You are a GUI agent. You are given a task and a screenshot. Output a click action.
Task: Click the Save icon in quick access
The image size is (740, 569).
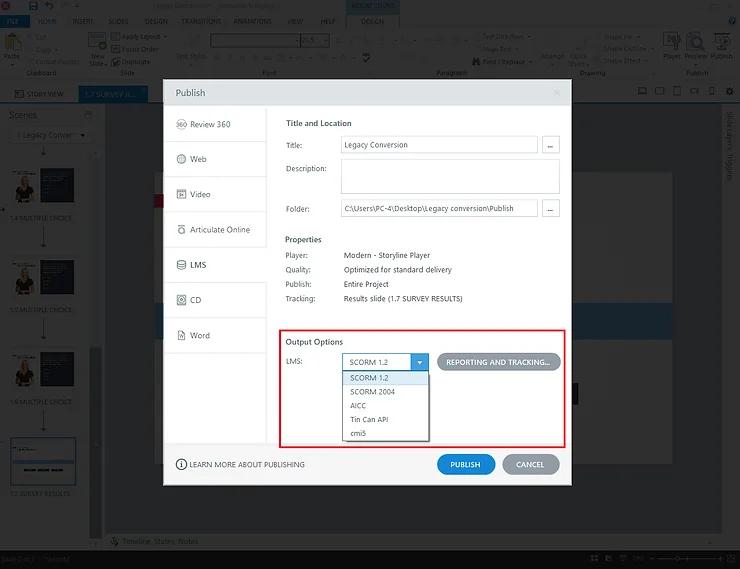pyautogui.click(x=33, y=6)
